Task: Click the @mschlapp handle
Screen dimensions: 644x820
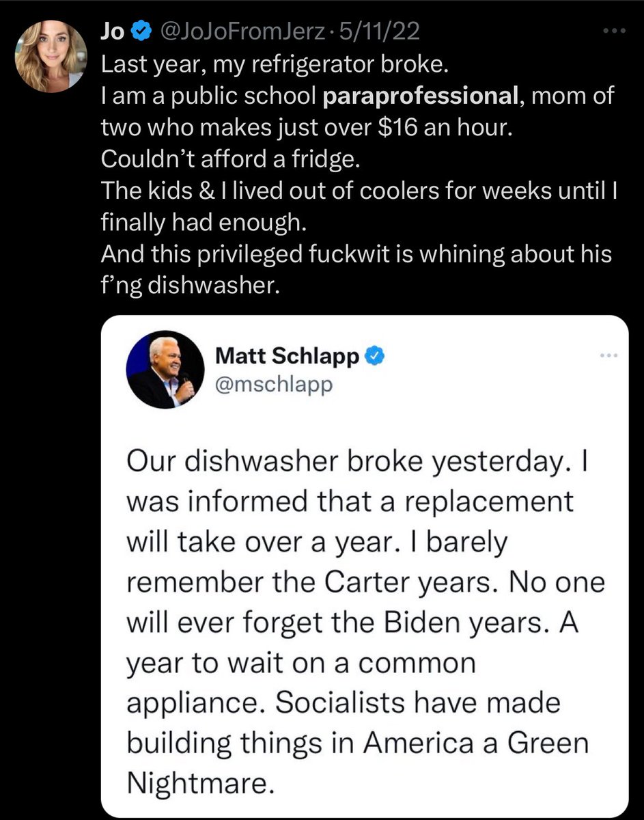Action: [273, 384]
